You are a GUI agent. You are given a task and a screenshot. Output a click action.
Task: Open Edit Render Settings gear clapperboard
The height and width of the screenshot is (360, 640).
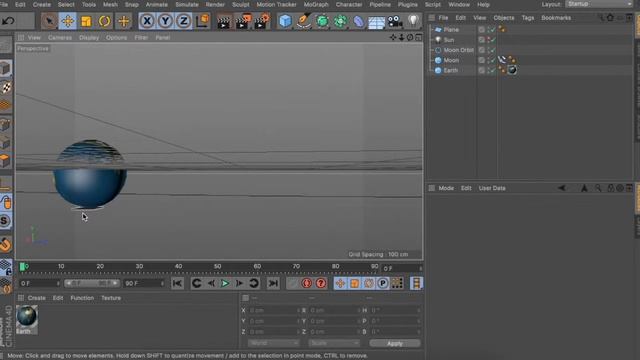point(262,21)
